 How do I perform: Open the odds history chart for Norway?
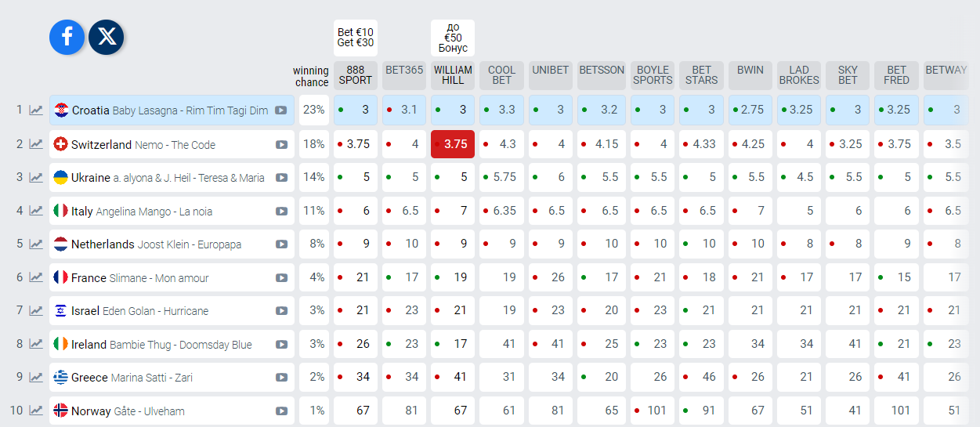click(x=36, y=411)
